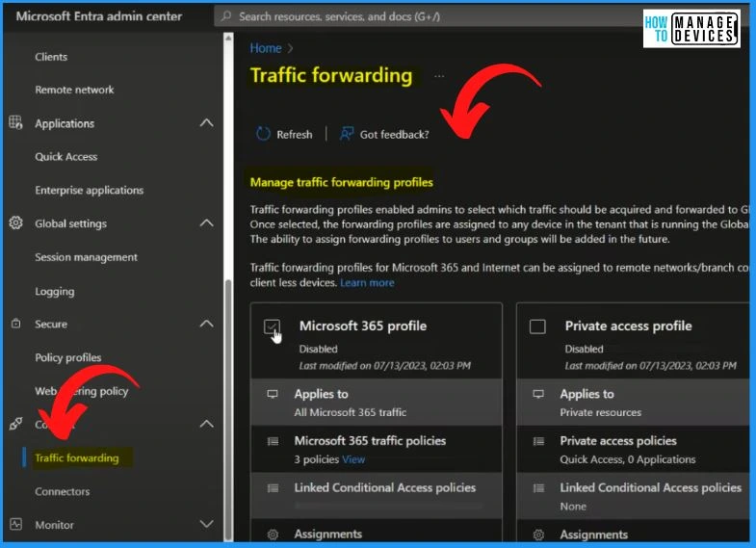Enable the Private access profile checkbox
This screenshot has height=548, width=756.
537,326
